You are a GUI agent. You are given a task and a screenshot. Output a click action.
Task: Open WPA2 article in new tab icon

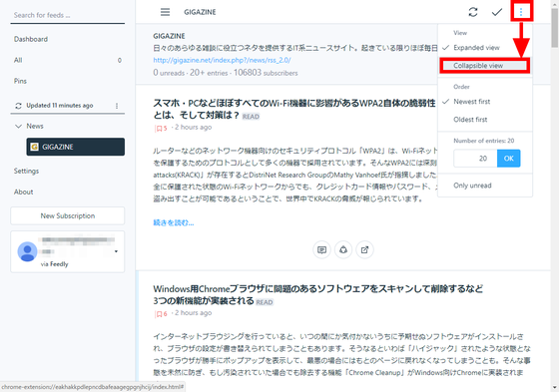364,249
